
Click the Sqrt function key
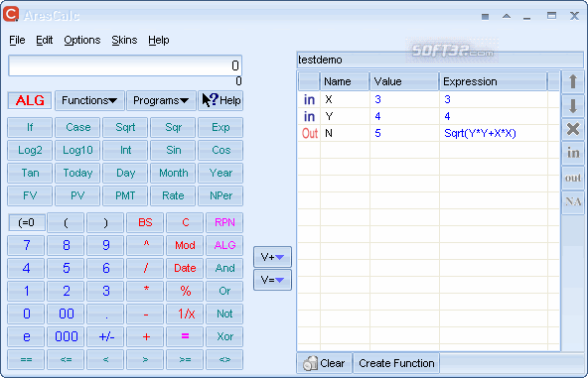tap(125, 127)
